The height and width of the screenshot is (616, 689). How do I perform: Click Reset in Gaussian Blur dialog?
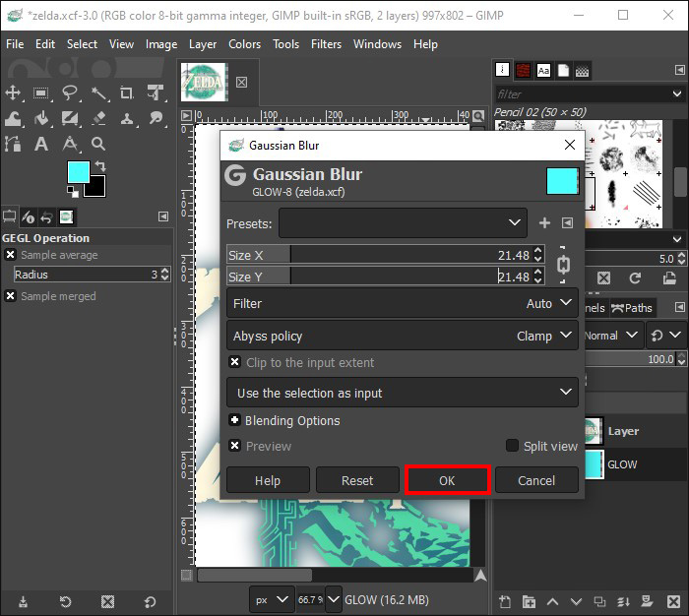tap(356, 480)
